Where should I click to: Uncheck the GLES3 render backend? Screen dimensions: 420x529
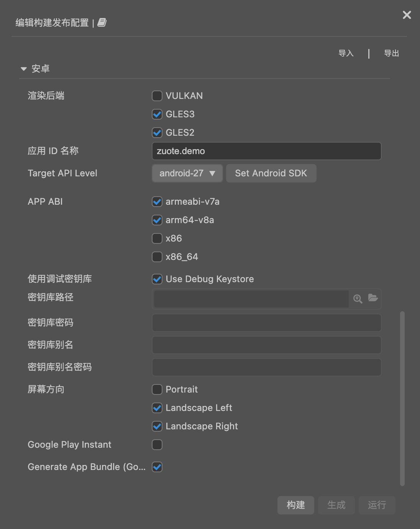[x=157, y=114]
